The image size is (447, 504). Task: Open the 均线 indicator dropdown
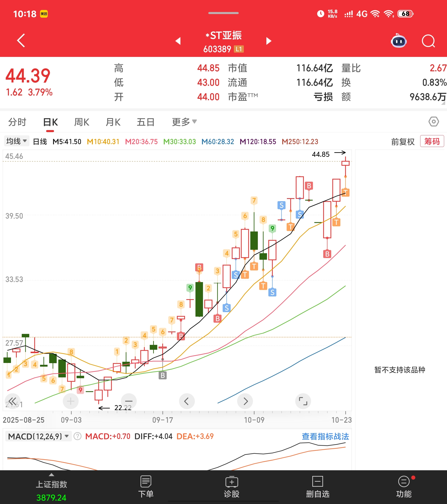coord(16,141)
